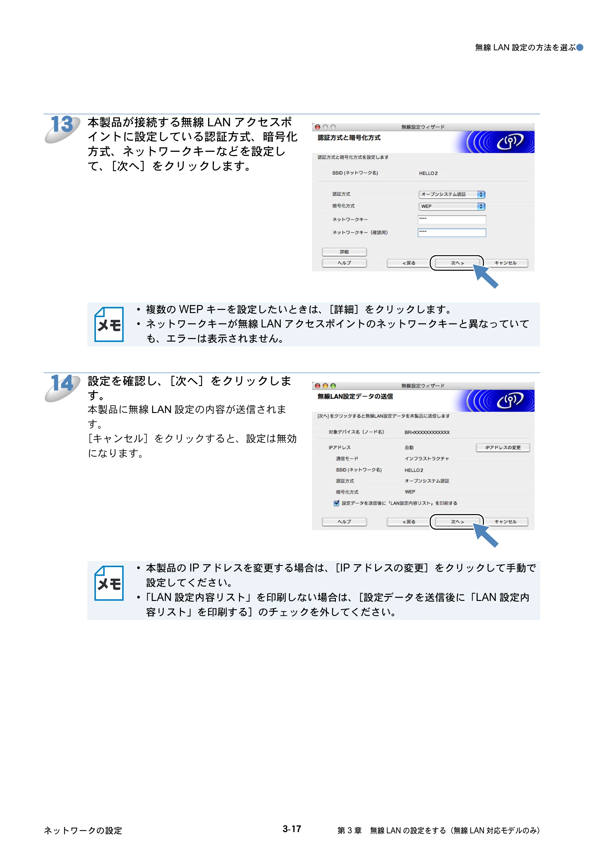Click the 認証方式 value オープンシステム認証 in the send dialog

427,481
